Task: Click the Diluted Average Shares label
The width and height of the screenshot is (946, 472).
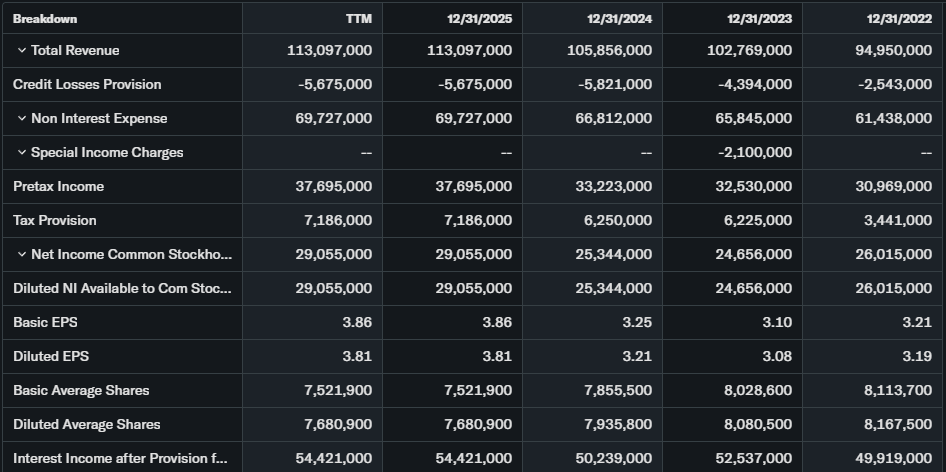Action: point(86,425)
